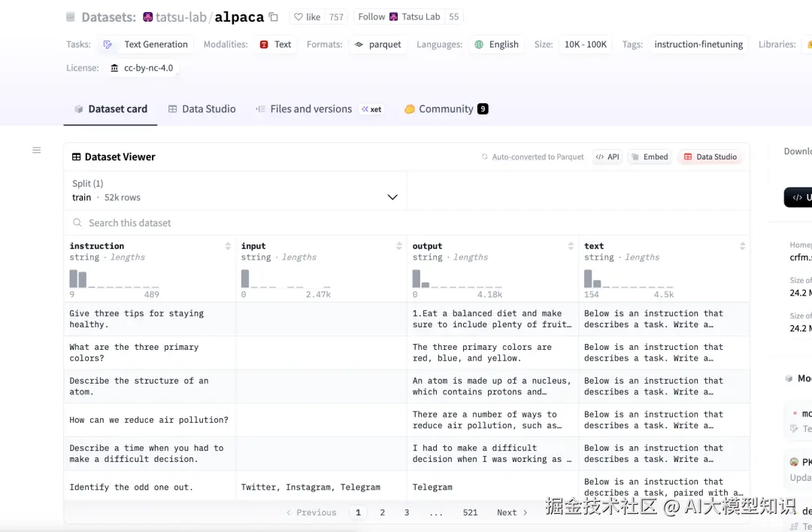Sort by the output column
This screenshot has width=812, height=532.
(x=571, y=246)
